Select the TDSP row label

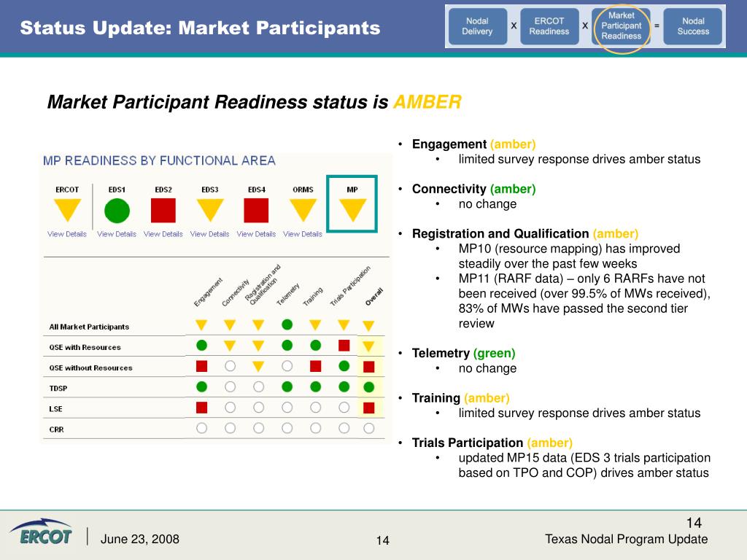click(x=58, y=388)
